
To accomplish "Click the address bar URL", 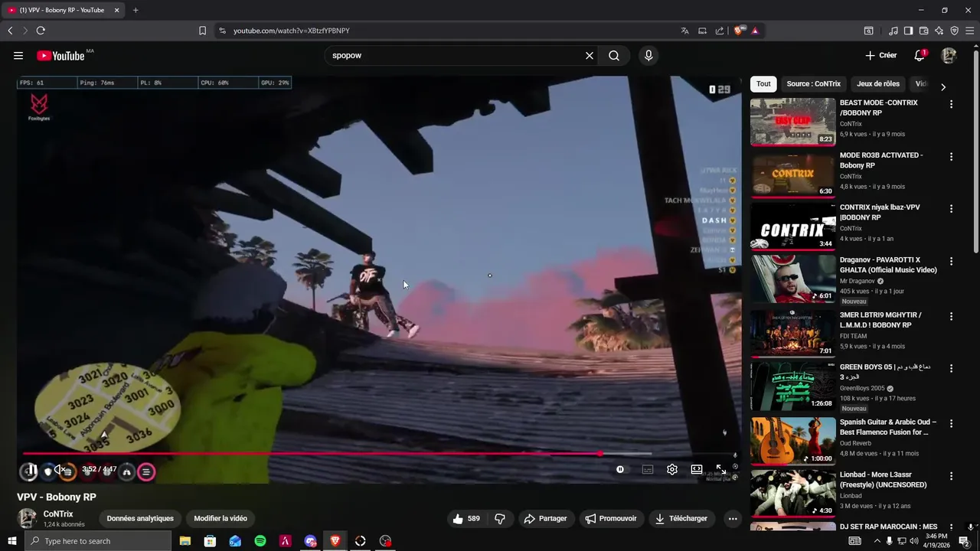I will 291,31.
